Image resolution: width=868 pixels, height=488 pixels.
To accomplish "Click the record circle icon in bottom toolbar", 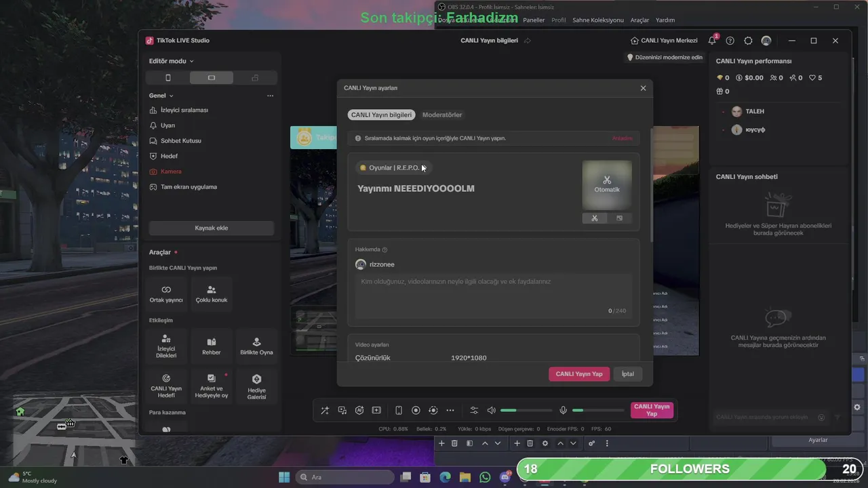I will click(x=416, y=410).
